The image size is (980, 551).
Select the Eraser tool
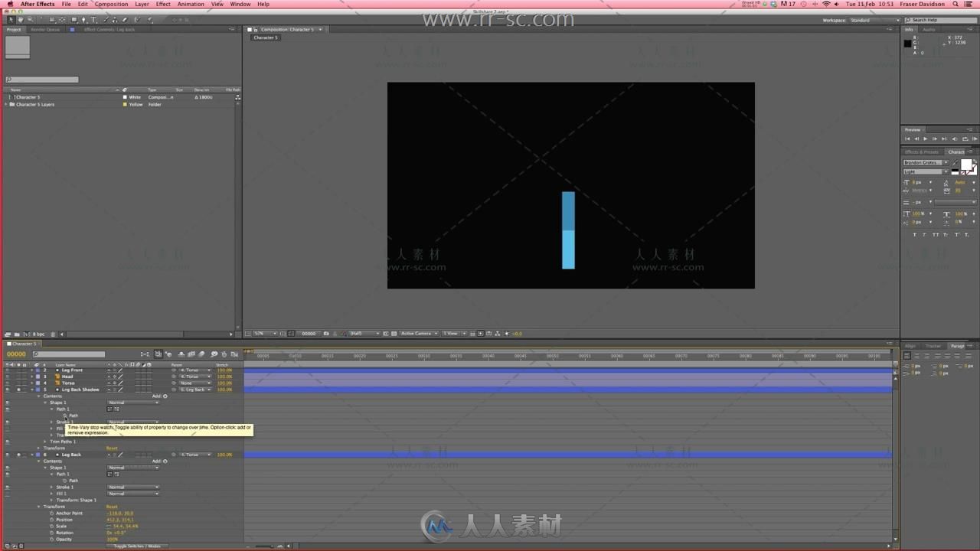point(123,20)
